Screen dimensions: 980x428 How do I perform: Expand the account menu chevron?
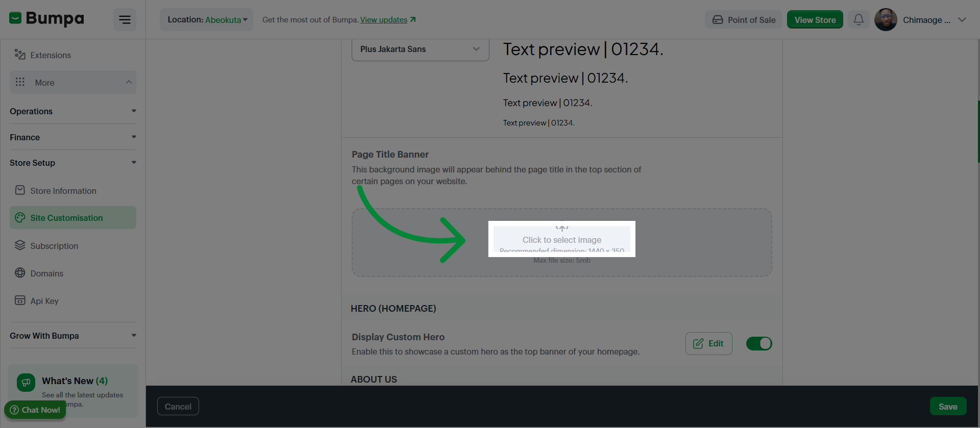pyautogui.click(x=962, y=20)
